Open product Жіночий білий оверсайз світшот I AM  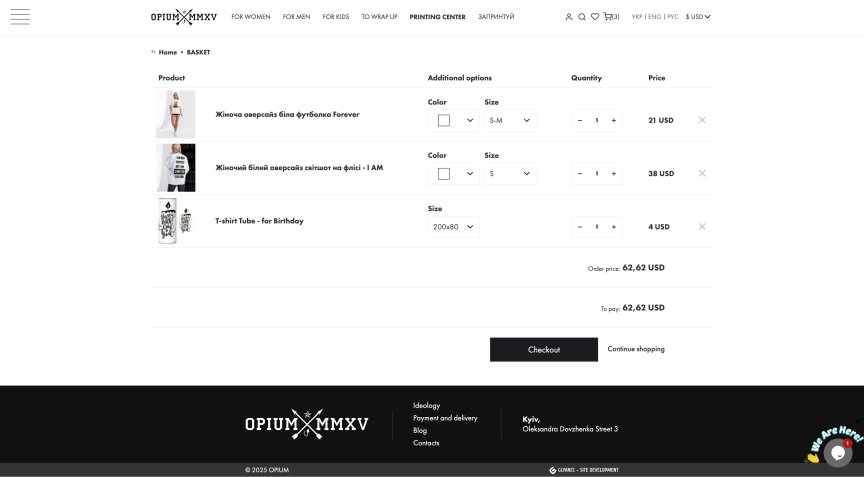299,167
